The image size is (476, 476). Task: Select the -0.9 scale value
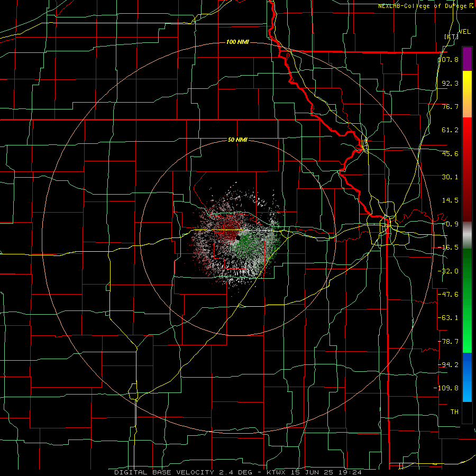coord(450,224)
